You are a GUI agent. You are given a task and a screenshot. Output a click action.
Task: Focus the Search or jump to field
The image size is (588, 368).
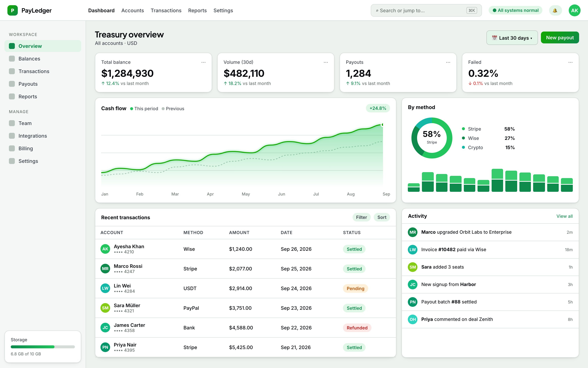(x=426, y=10)
